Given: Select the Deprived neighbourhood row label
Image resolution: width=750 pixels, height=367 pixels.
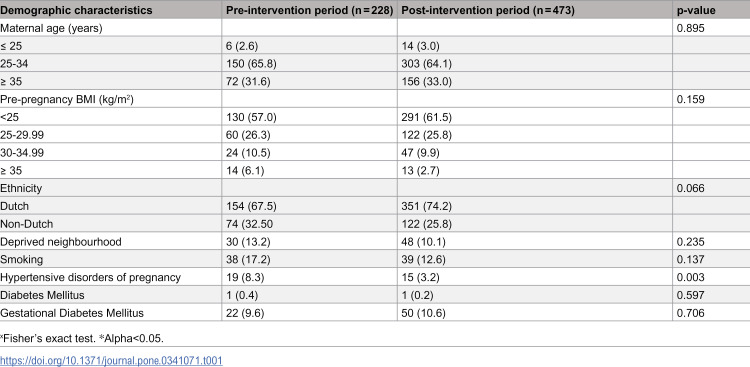Looking at the screenshot, I should click(61, 242).
